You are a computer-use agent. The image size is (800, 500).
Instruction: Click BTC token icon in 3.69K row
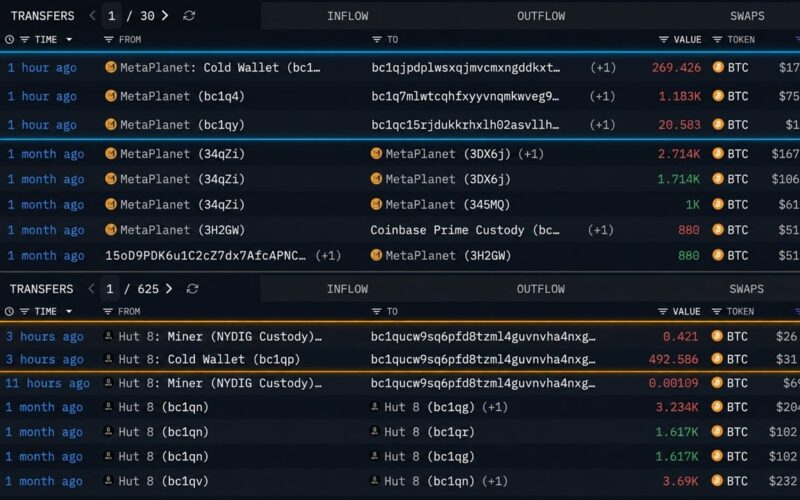(x=717, y=481)
